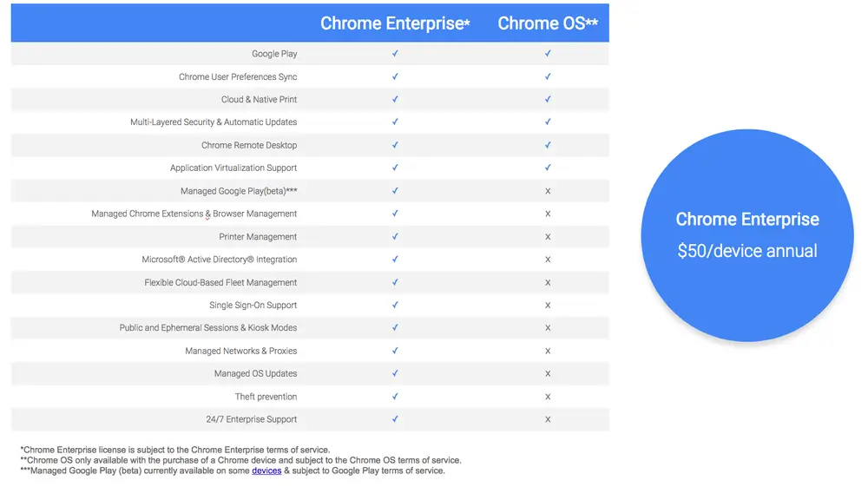Click the Chrome OS checkmark for Google Play
Screen dimensions: 868x487
pos(548,54)
